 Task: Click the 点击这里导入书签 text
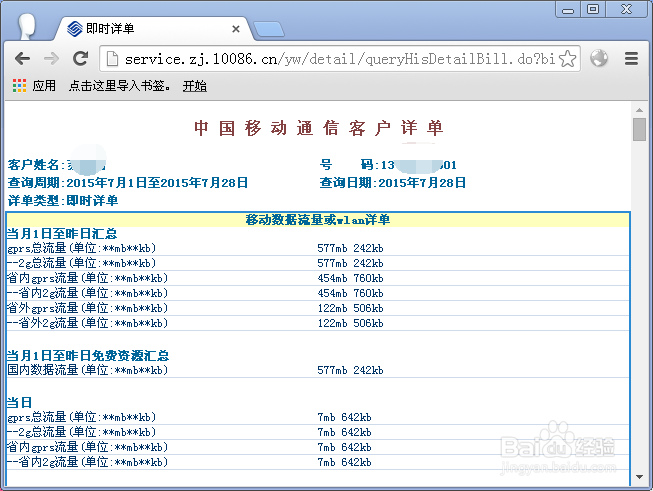click(x=120, y=86)
